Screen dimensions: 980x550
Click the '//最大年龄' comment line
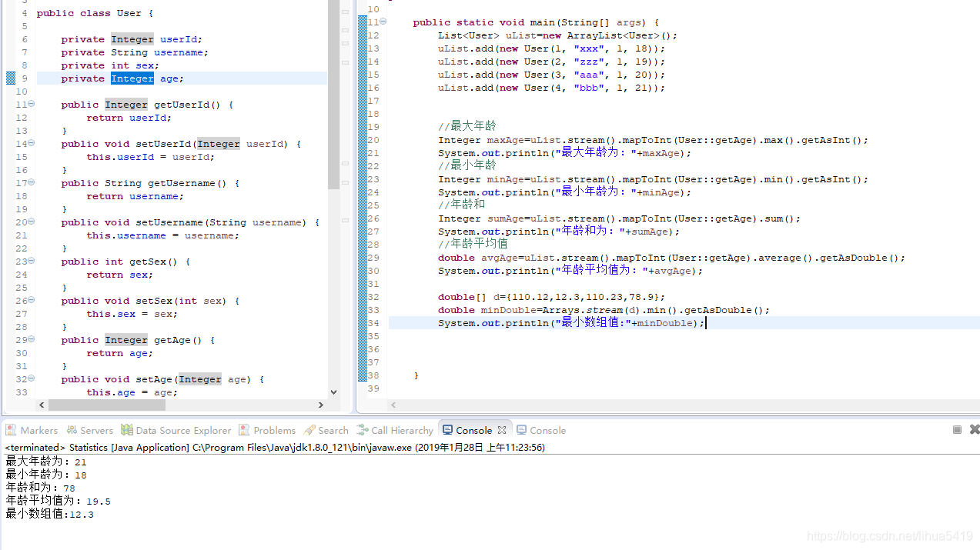tap(467, 126)
